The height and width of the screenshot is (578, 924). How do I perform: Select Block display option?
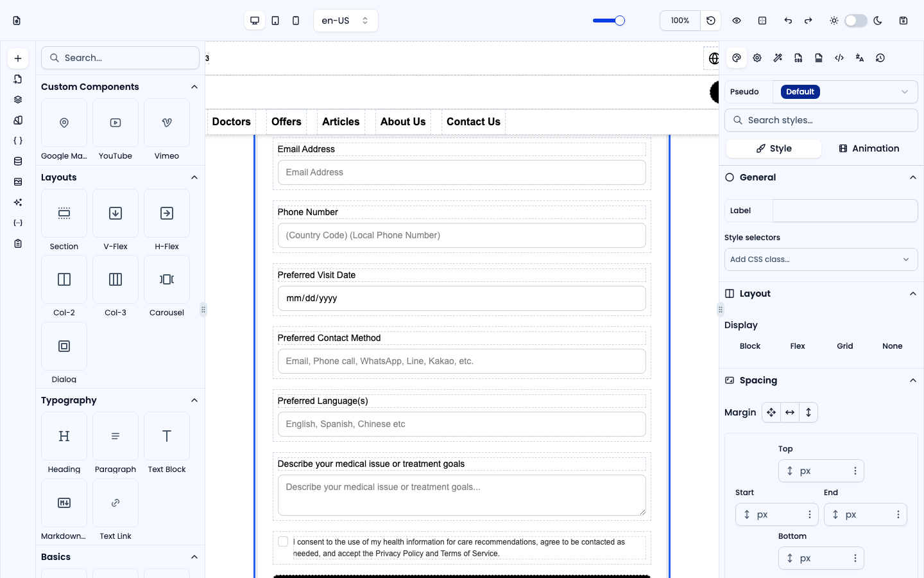pyautogui.click(x=750, y=346)
